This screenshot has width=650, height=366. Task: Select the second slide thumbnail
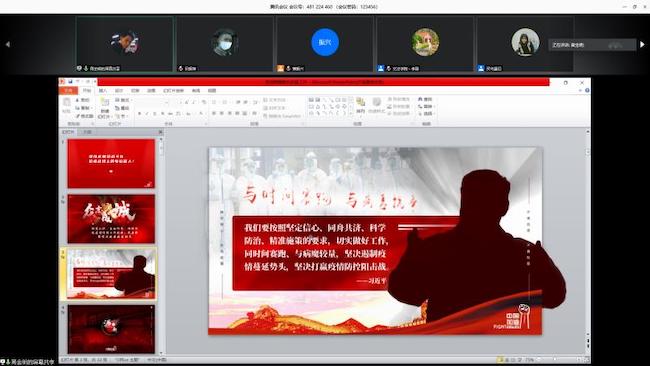[111, 219]
